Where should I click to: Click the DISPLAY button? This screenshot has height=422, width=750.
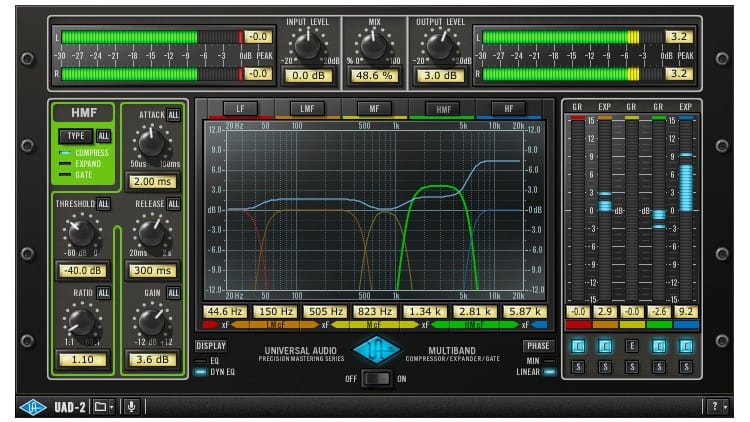[210, 345]
